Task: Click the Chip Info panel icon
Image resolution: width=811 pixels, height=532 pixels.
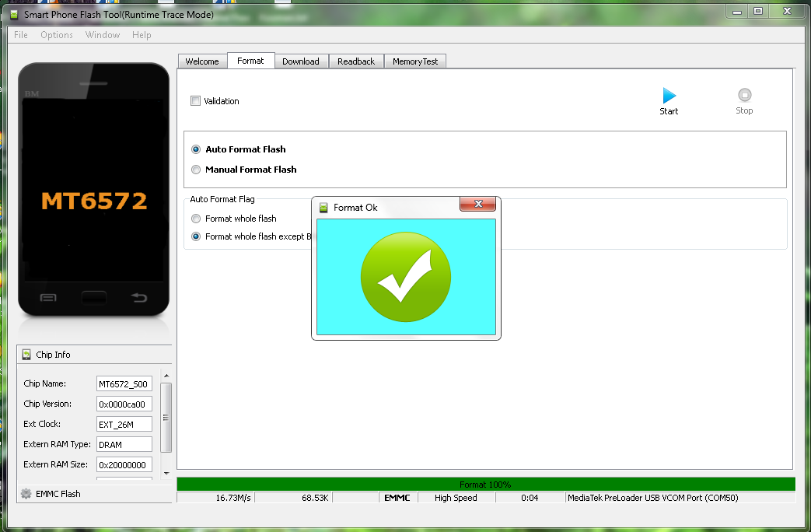Action: (x=26, y=355)
